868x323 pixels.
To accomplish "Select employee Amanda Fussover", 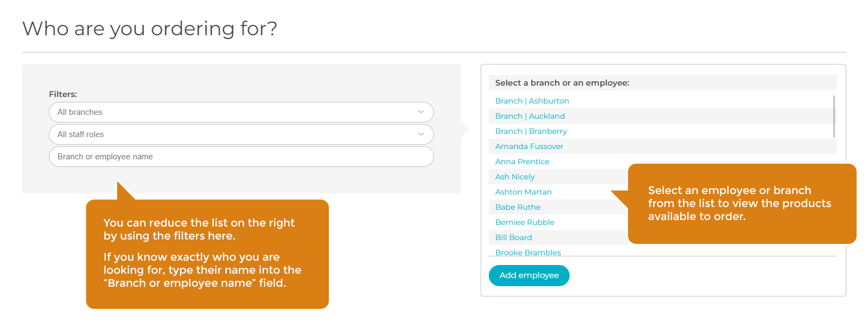I will pyautogui.click(x=529, y=146).
